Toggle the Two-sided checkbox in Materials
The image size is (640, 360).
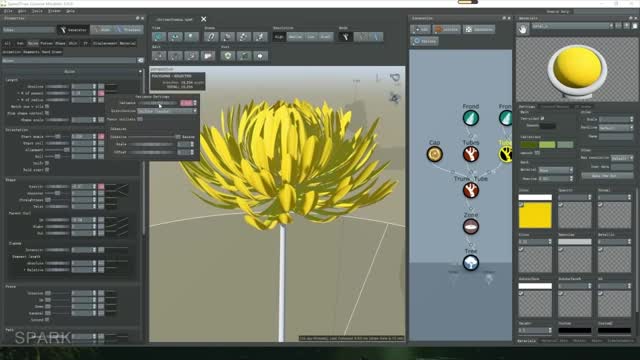[542, 118]
